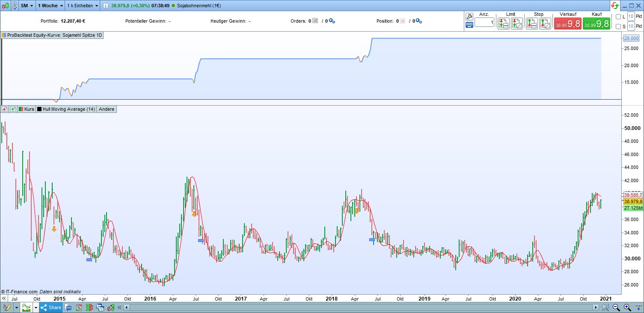Click the blue keyboard shortcuts icon

click(469, 25)
